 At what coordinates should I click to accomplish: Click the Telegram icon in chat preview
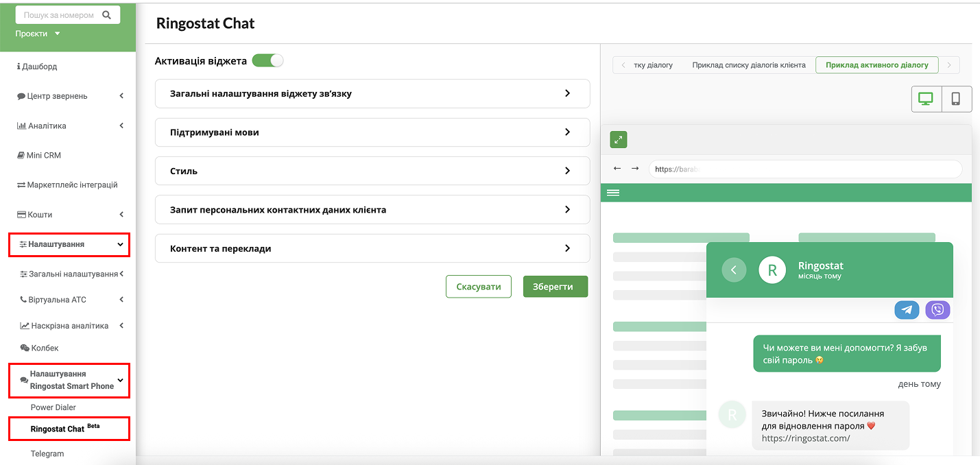point(907,310)
